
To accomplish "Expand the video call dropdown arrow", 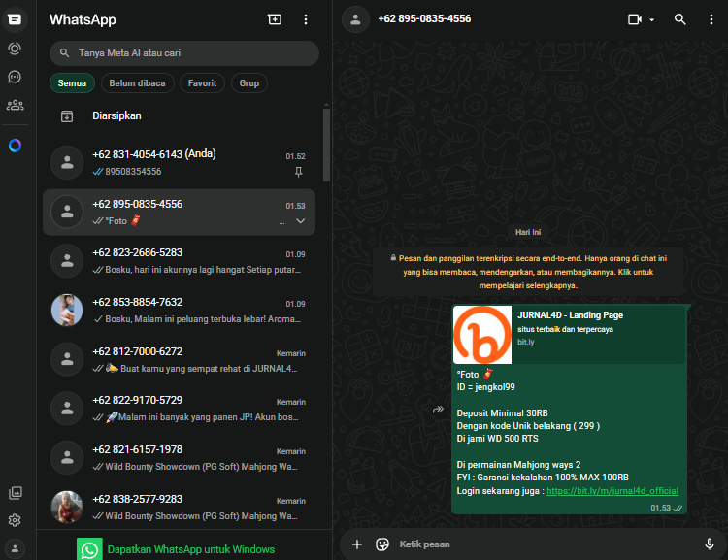I will 652,20.
